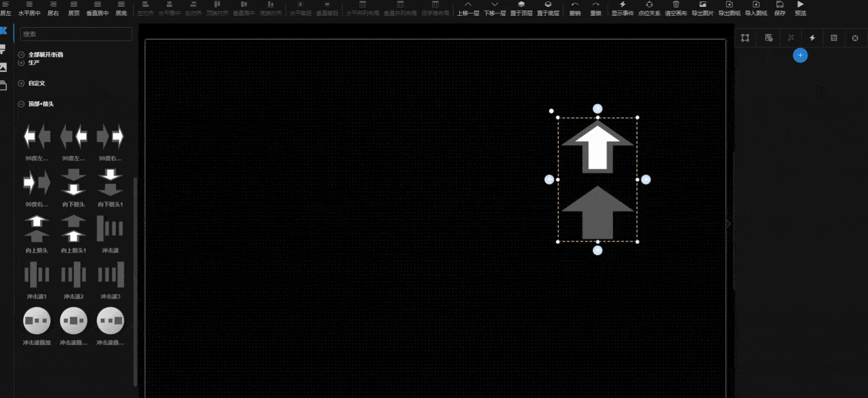
Task: Click the plus handle left of selection
Action: pyautogui.click(x=549, y=180)
